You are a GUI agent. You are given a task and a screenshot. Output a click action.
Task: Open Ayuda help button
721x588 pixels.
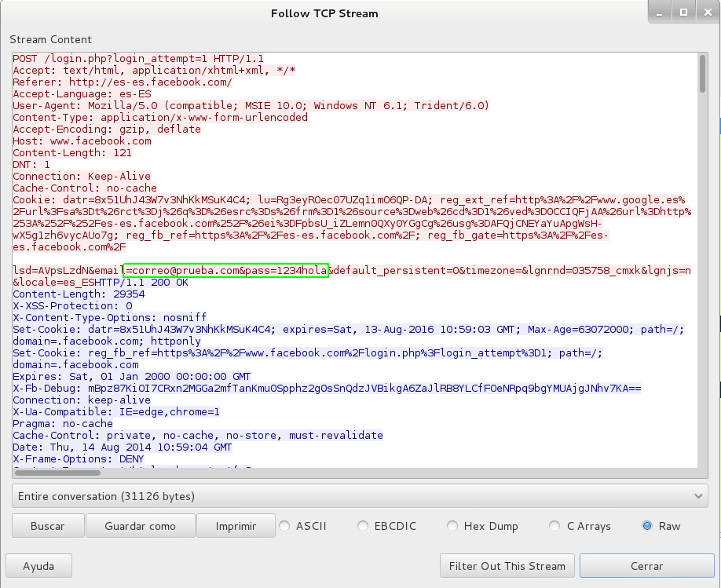[38, 566]
